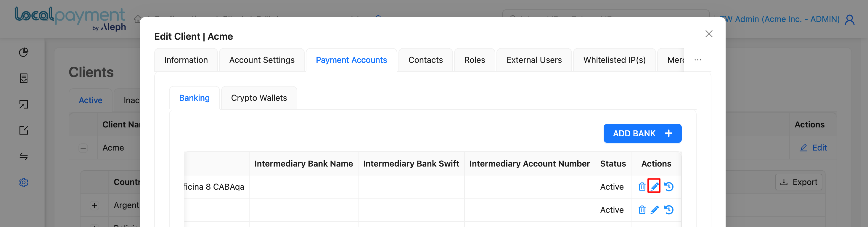Select the Active clients tab
This screenshot has height=227, width=868.
pos(90,100)
